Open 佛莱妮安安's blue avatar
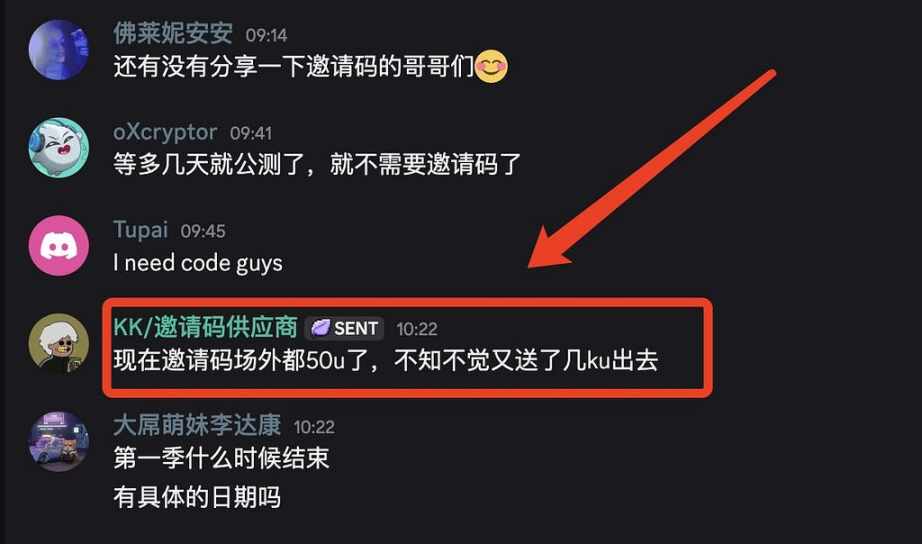This screenshot has width=922, height=544. (59, 50)
